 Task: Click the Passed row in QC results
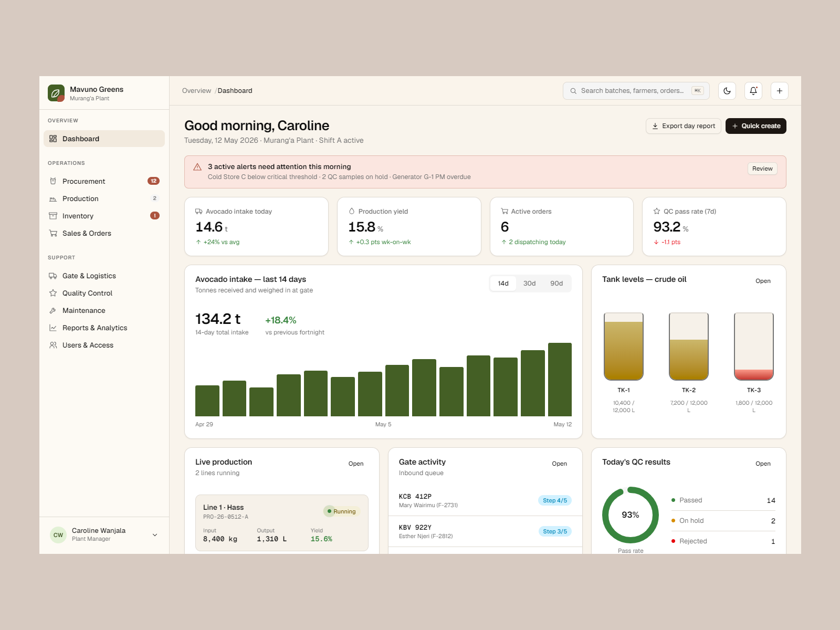[x=723, y=500]
